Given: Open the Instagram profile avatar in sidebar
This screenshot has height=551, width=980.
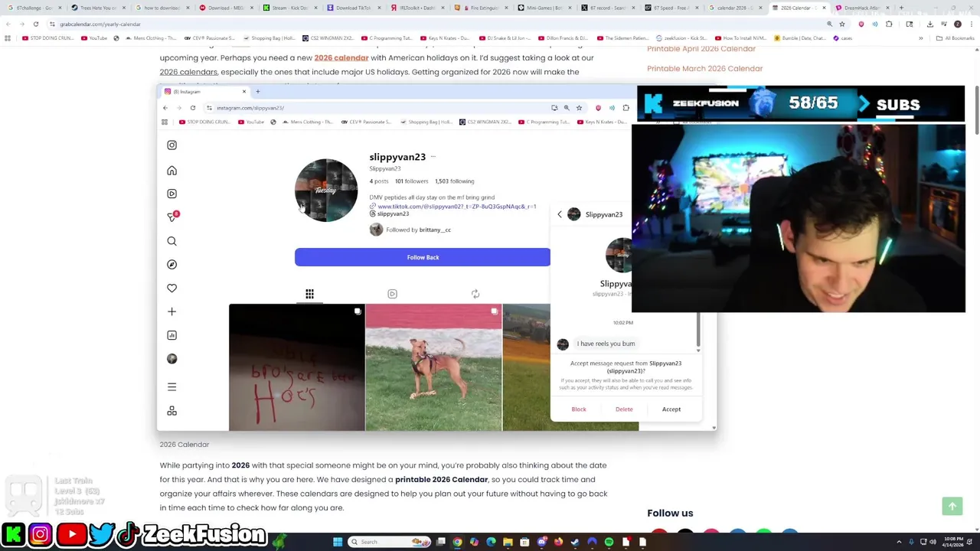Looking at the screenshot, I should [171, 358].
